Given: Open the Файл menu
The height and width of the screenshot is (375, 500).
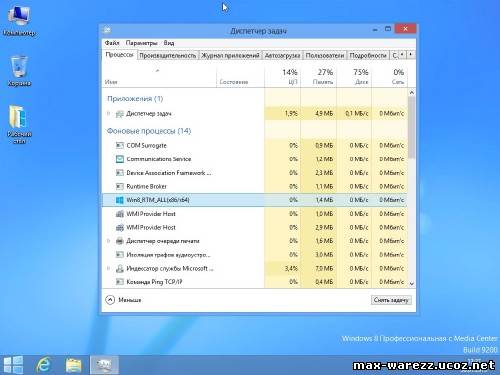Looking at the screenshot, I should (112, 43).
